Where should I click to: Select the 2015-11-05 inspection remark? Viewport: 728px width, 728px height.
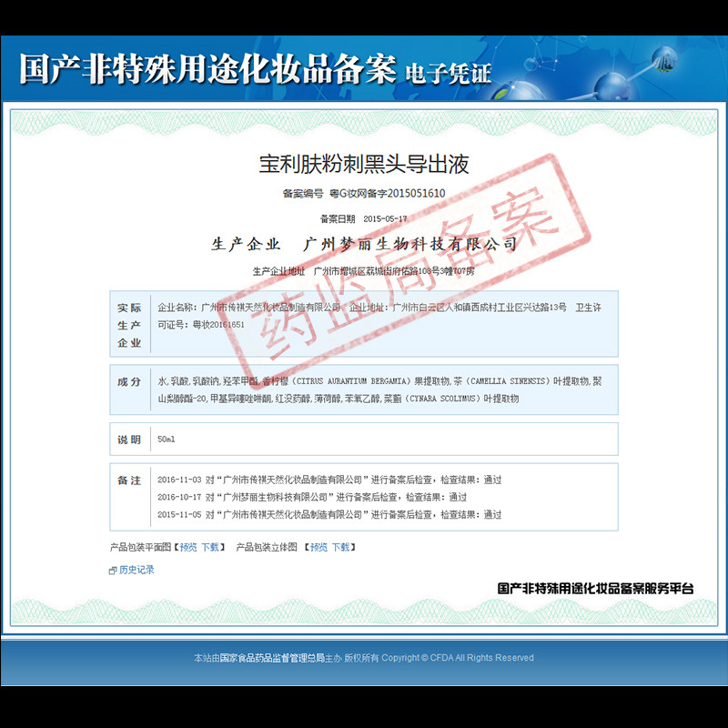point(329,514)
